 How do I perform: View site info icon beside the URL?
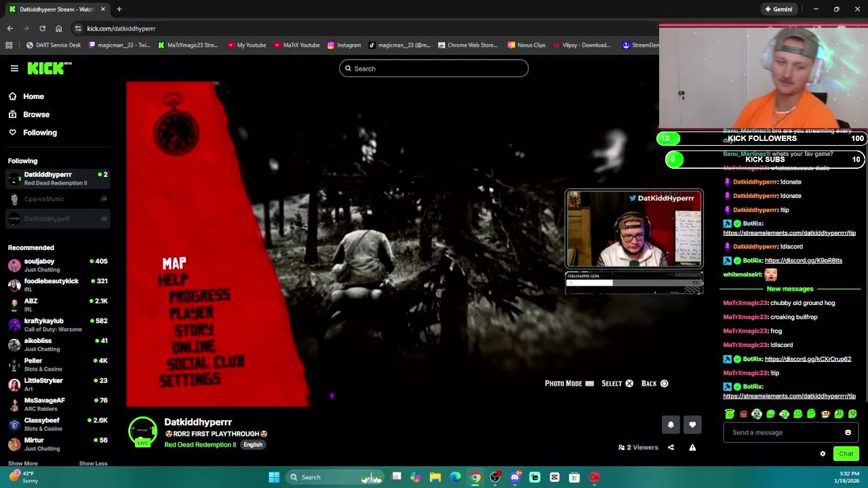(x=78, y=28)
